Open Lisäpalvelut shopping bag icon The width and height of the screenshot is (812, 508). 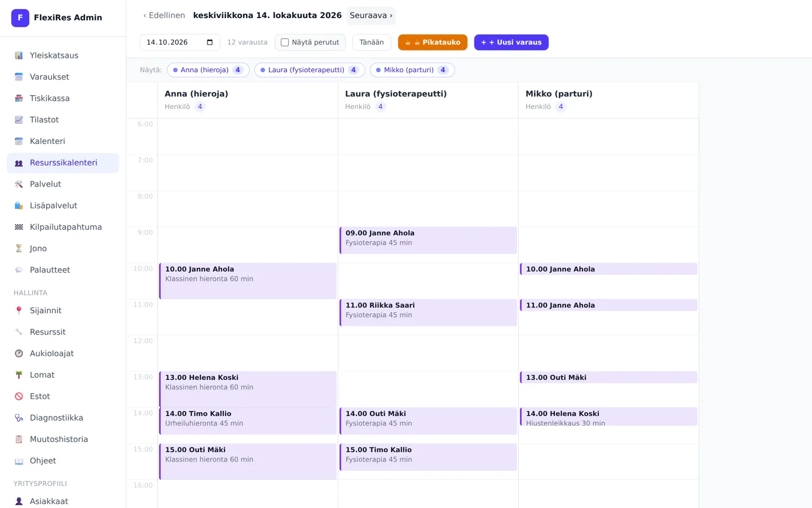point(19,205)
